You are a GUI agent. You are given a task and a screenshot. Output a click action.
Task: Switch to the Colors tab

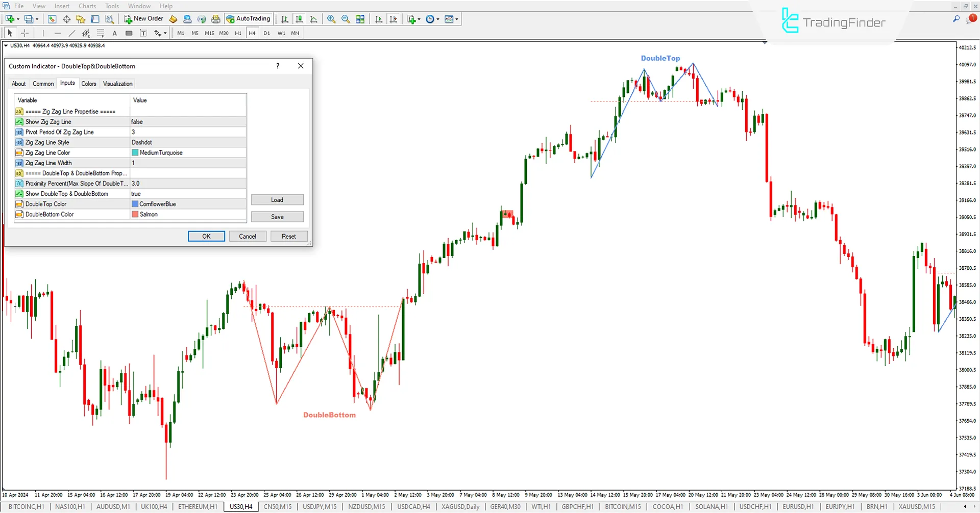(x=88, y=83)
